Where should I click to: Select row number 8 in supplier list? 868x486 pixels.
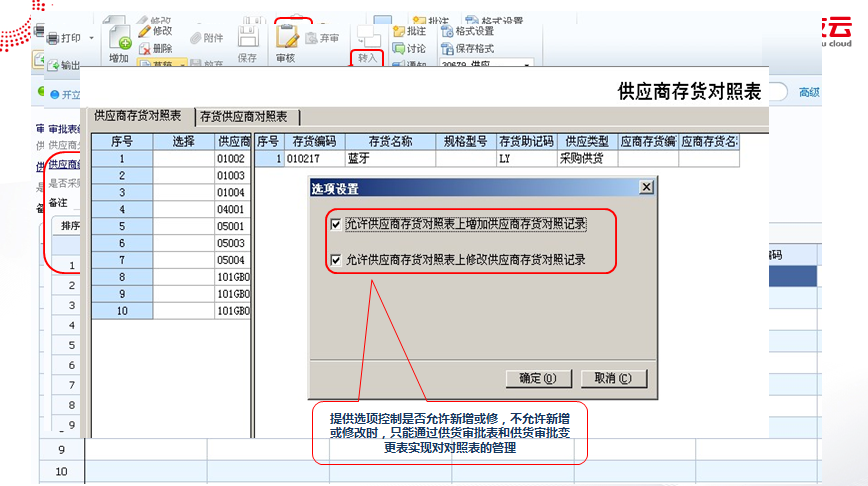(x=122, y=277)
